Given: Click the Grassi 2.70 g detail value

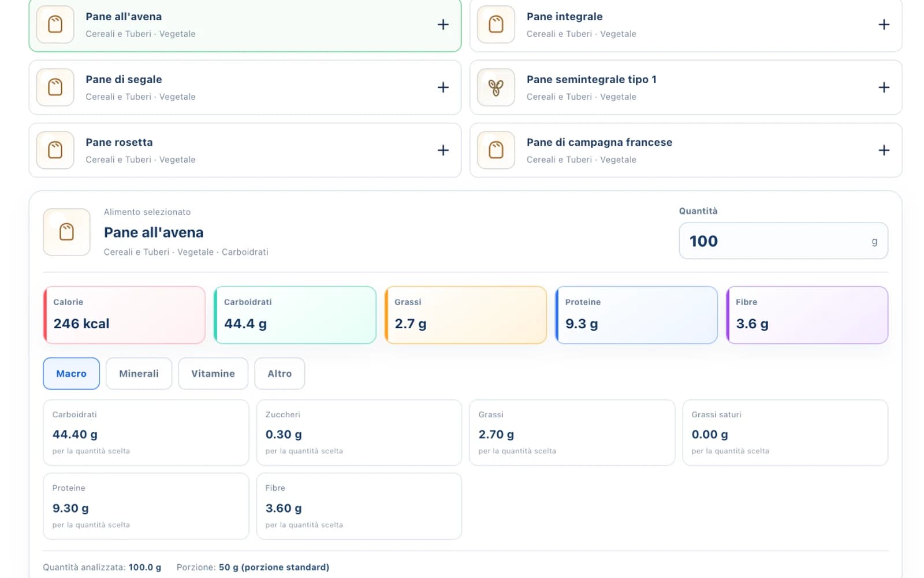Looking at the screenshot, I should pyautogui.click(x=496, y=434).
